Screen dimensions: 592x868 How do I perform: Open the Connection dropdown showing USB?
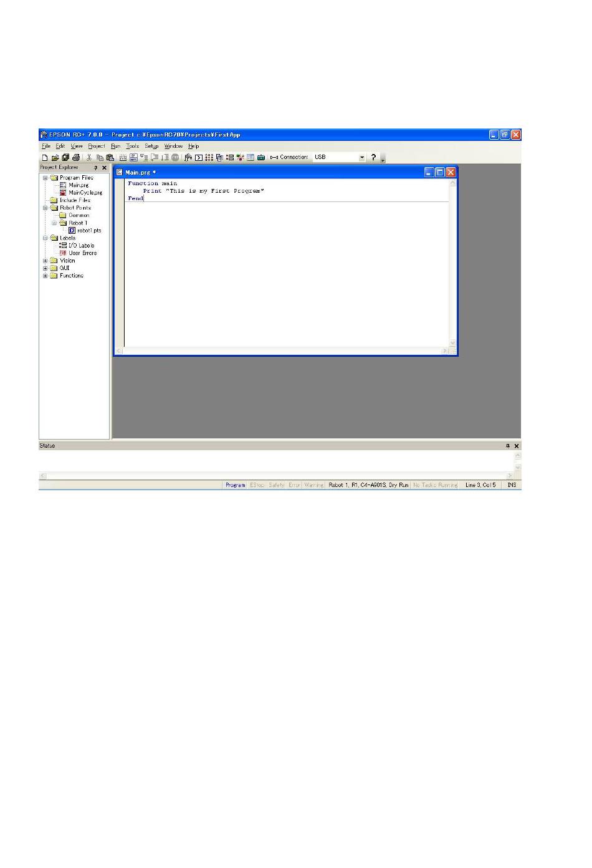point(362,158)
